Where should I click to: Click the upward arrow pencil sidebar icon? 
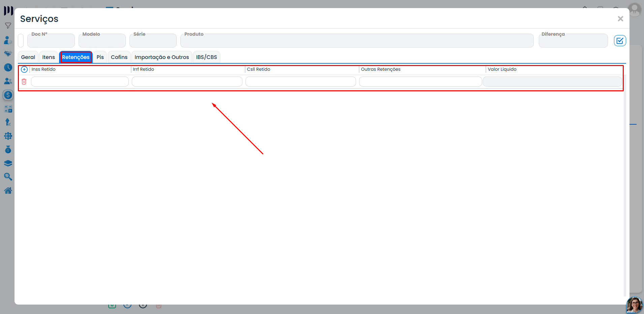(x=8, y=122)
